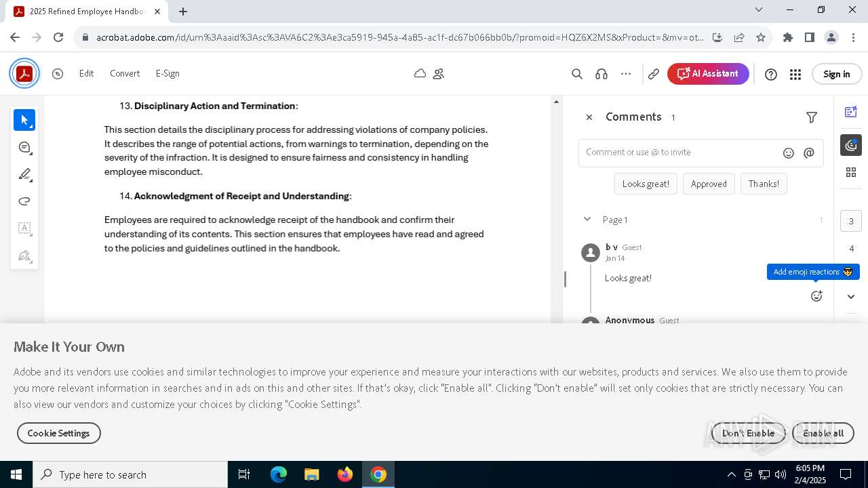Adjust volume from the speaker tray icon

pyautogui.click(x=781, y=474)
